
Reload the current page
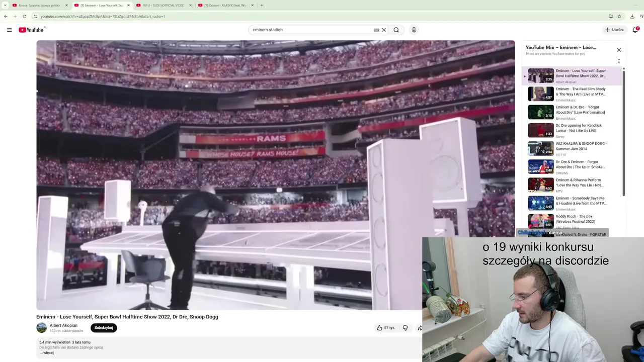[24, 16]
